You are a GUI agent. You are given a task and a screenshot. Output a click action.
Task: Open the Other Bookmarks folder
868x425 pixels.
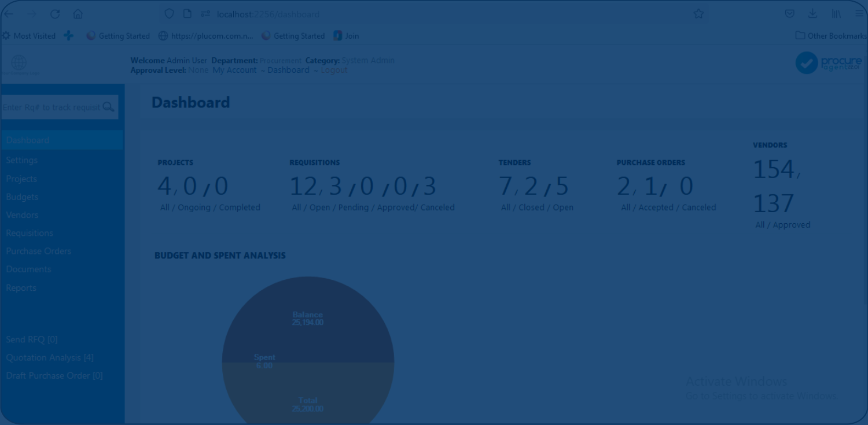pyautogui.click(x=830, y=36)
